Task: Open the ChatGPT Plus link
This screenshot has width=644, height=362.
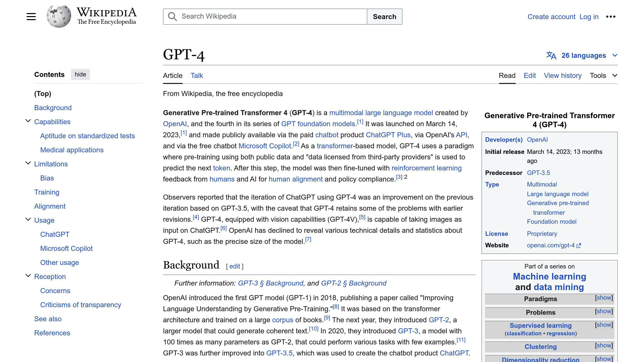Action: [388, 135]
